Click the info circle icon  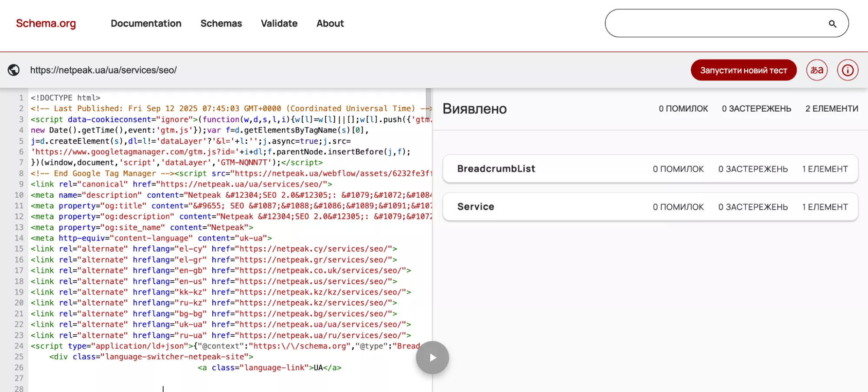click(x=848, y=70)
